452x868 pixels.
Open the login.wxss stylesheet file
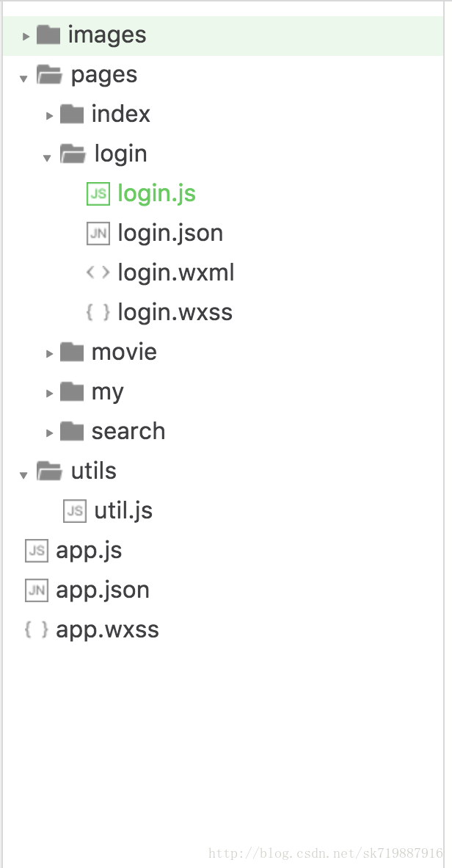coord(175,313)
